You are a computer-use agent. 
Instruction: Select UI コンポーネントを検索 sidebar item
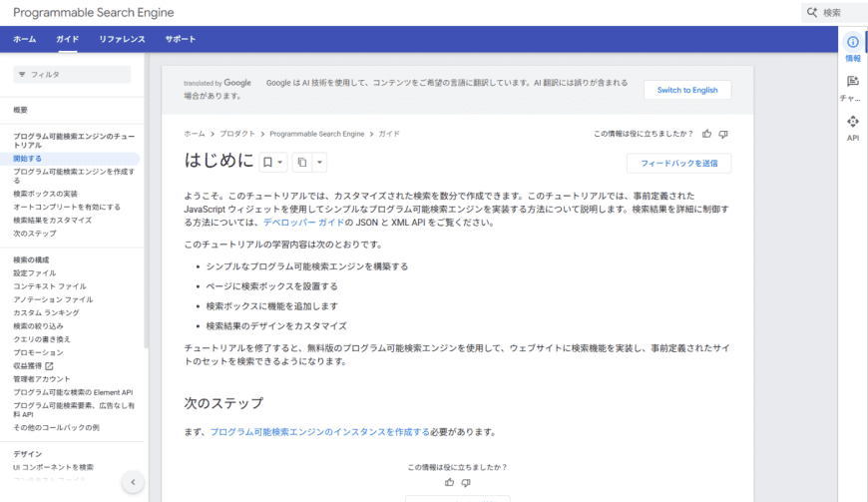[53, 467]
